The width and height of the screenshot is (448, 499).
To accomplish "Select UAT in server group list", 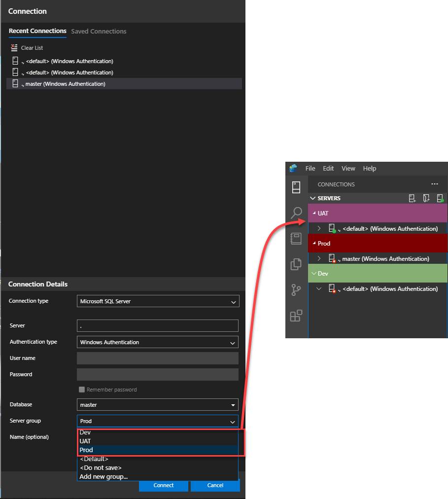I will point(158,441).
